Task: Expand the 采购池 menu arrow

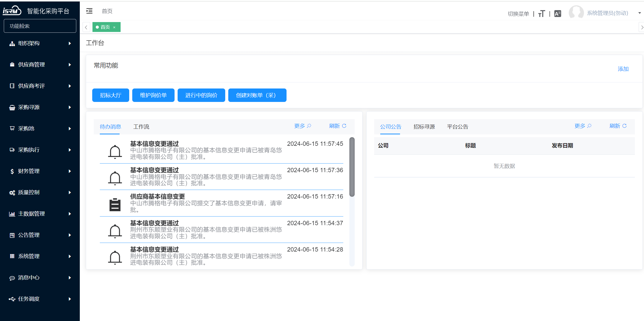Action: coord(70,129)
